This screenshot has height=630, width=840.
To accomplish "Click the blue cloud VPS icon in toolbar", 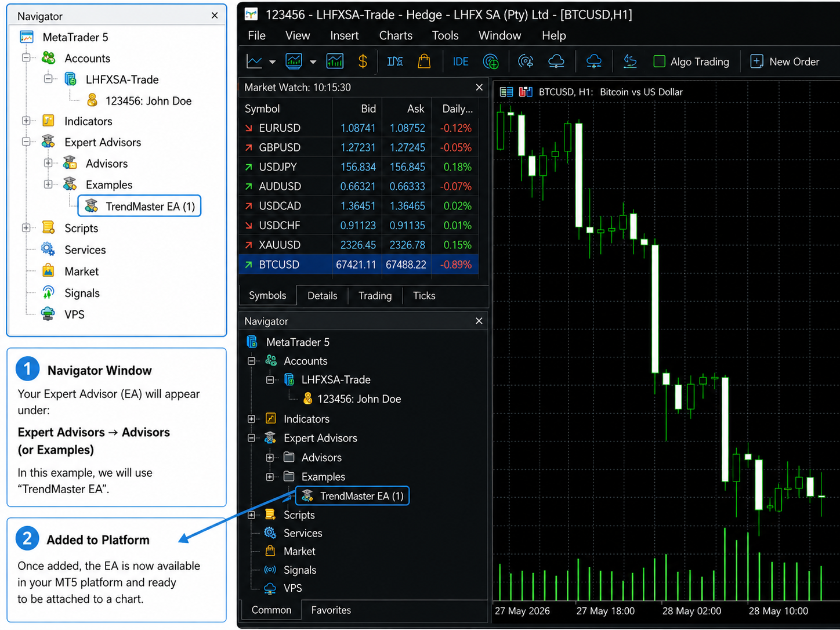I will pyautogui.click(x=594, y=61).
